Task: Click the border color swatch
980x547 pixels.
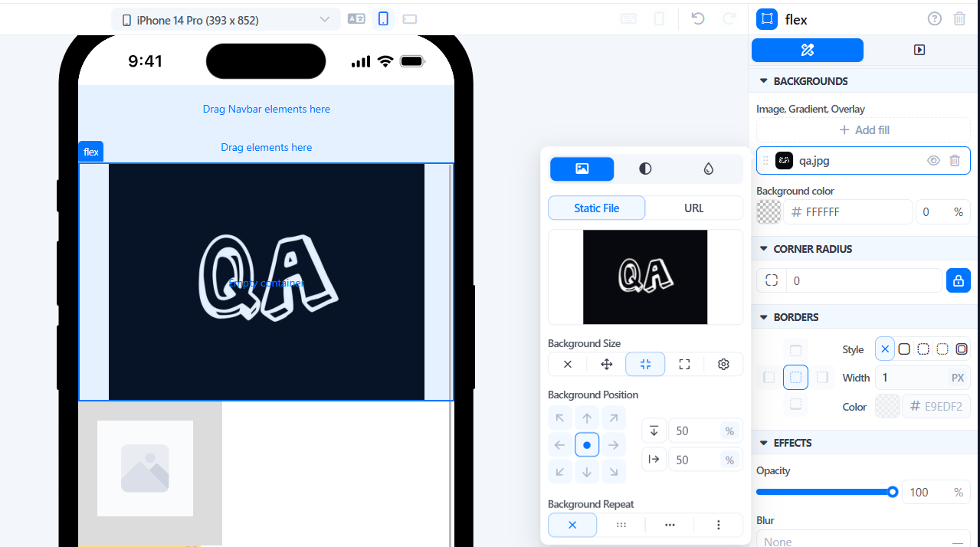Action: coord(887,407)
